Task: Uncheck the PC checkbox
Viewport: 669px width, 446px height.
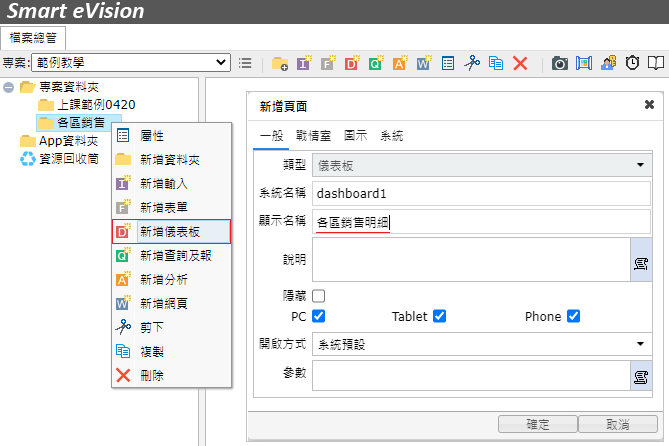Action: click(319, 316)
